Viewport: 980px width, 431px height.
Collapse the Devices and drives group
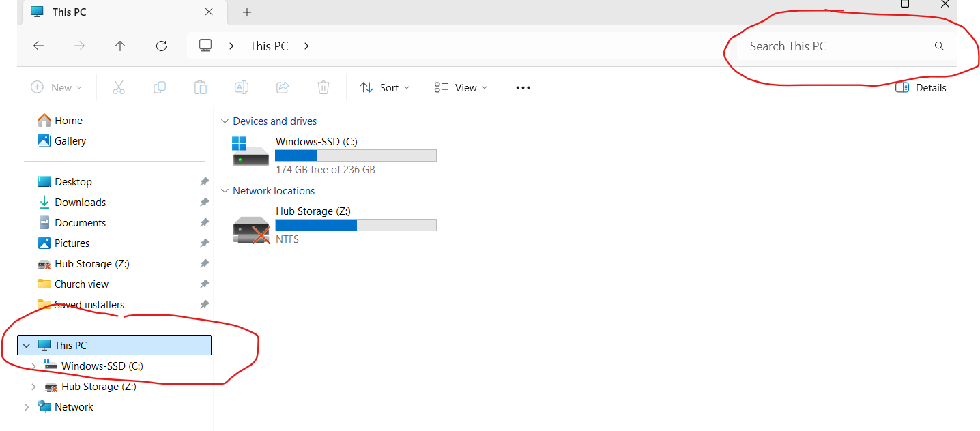[225, 121]
